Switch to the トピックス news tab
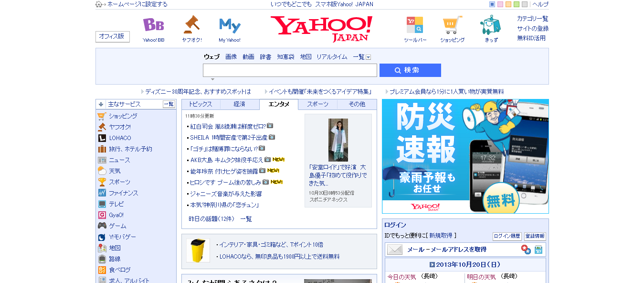The height and width of the screenshot is (283, 644). (201, 104)
